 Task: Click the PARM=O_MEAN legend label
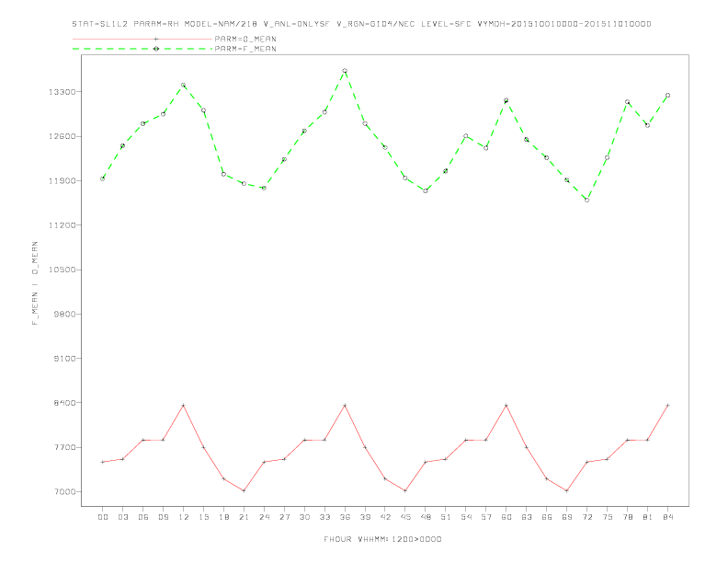point(245,39)
